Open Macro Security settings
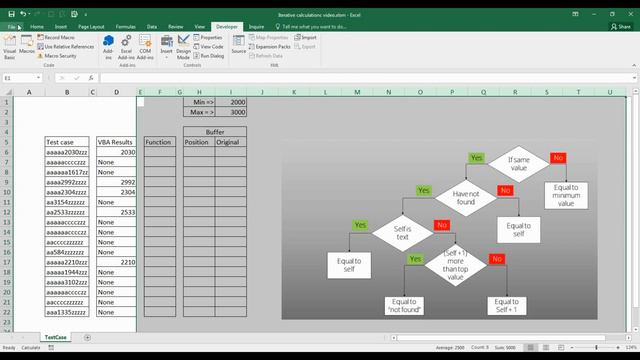This screenshot has height=360, width=640. click(57, 56)
